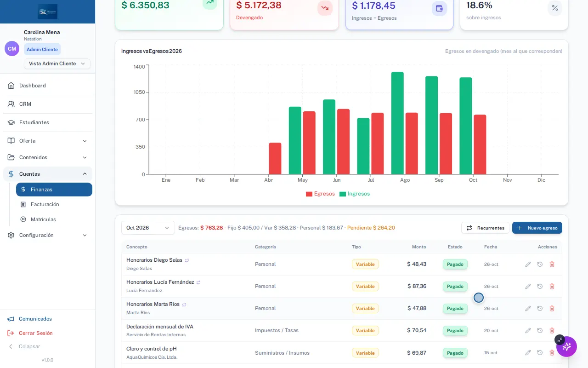
Task: Collapse the Cuentas menu section
Action: pyautogui.click(x=48, y=174)
